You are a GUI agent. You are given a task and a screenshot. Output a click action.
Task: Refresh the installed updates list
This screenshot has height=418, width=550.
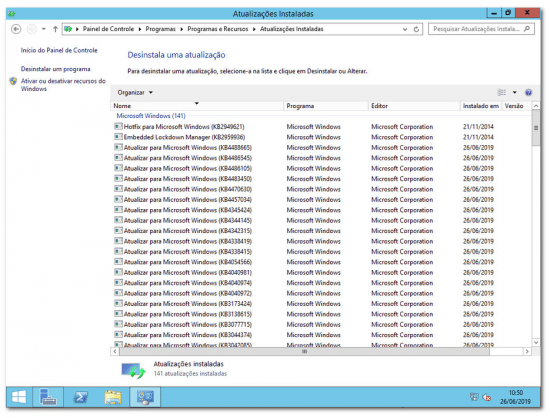coord(416,29)
